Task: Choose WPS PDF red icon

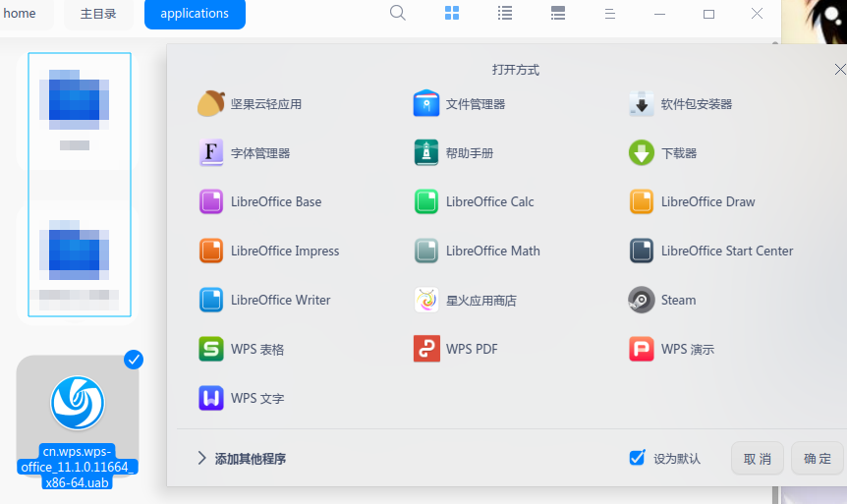Action: pos(426,349)
